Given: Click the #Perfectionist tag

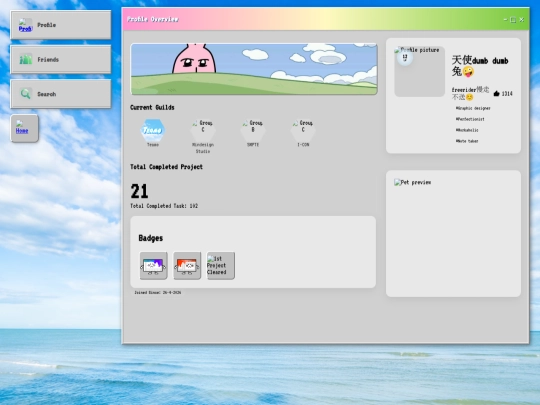Looking at the screenshot, I should (x=470, y=119).
